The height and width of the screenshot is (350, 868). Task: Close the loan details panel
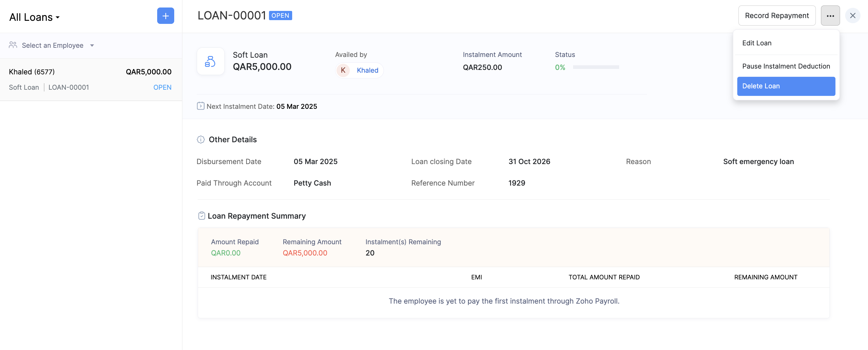[x=853, y=16]
